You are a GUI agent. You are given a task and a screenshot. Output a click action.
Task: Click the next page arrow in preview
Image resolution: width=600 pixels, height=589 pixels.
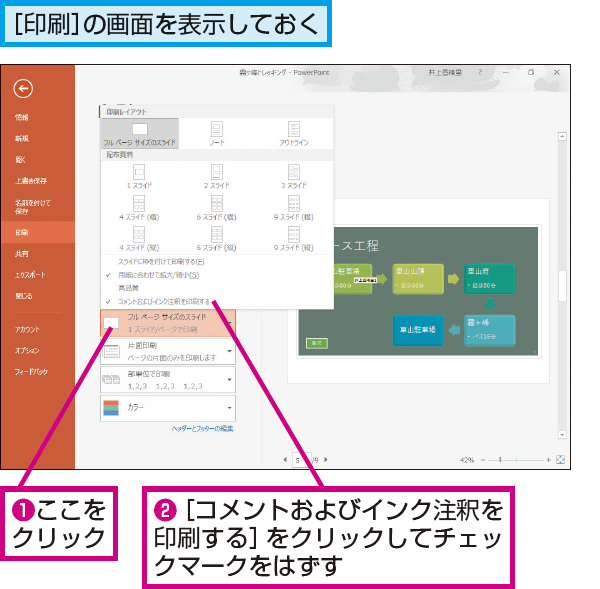click(x=324, y=460)
